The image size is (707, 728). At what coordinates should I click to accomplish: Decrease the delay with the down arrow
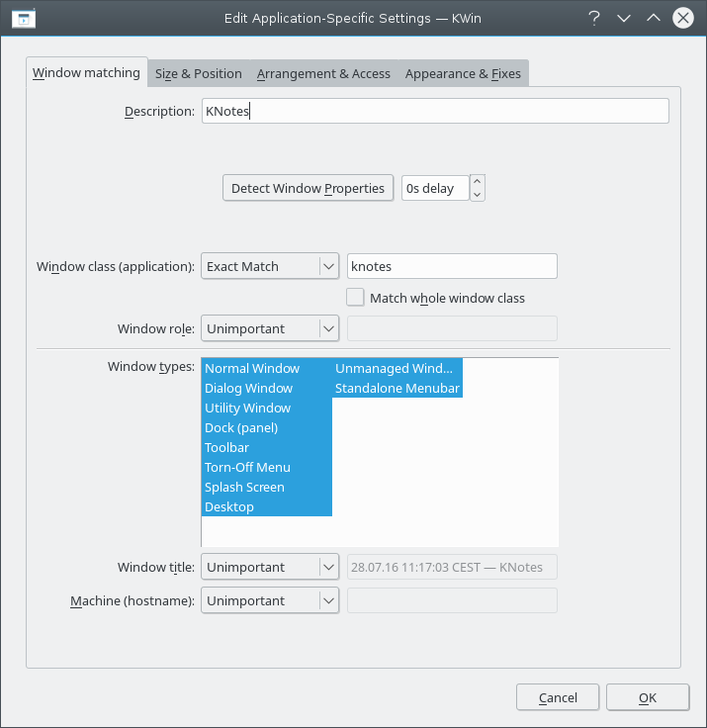tap(477, 195)
